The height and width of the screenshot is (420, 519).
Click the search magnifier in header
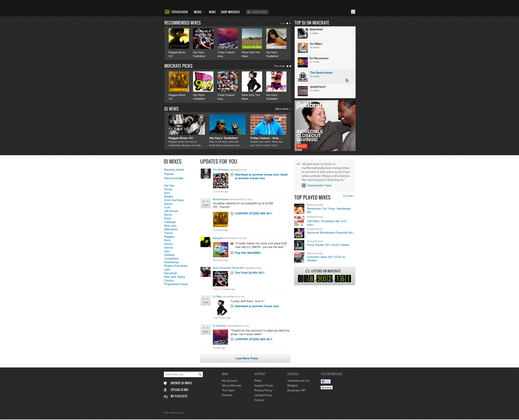[x=249, y=12]
